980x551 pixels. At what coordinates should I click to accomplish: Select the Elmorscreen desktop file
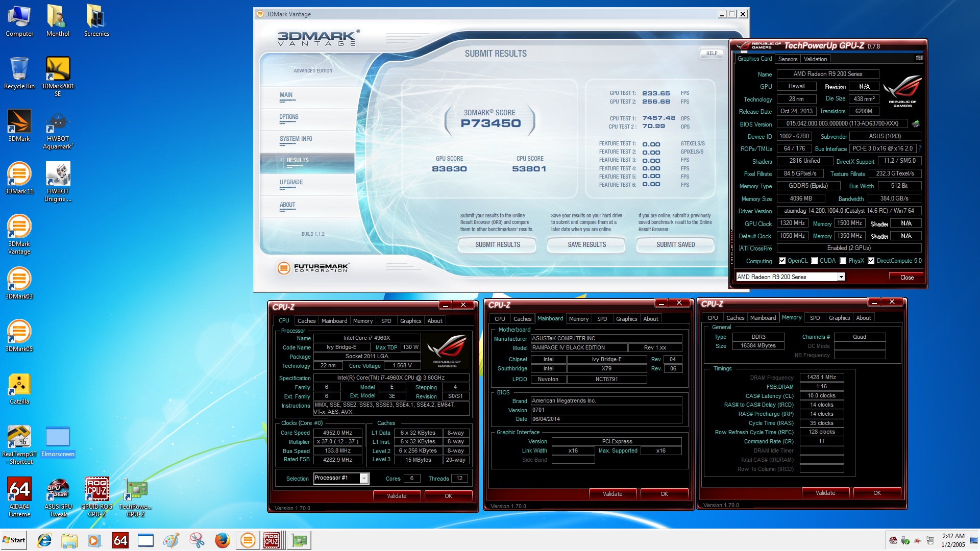pos(58,441)
